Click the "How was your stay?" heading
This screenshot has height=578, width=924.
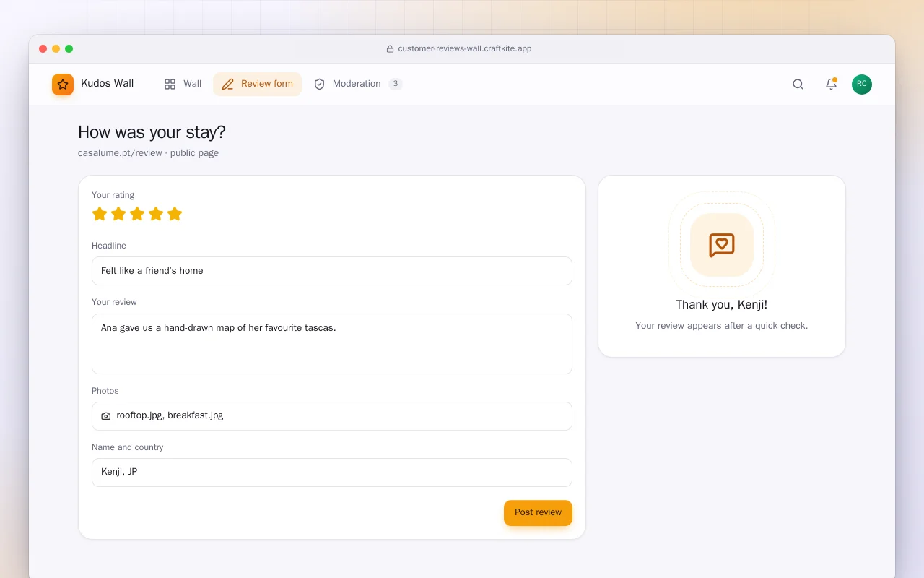pyautogui.click(x=152, y=132)
